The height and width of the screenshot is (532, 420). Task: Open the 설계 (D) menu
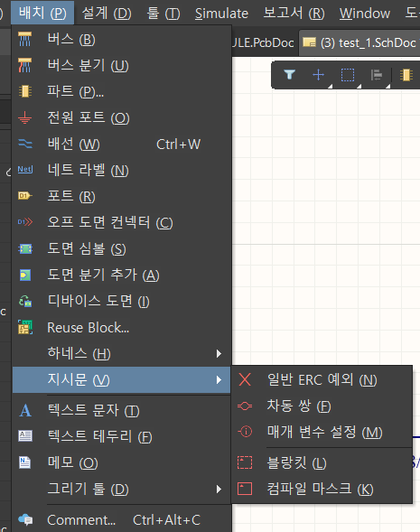pyautogui.click(x=107, y=13)
